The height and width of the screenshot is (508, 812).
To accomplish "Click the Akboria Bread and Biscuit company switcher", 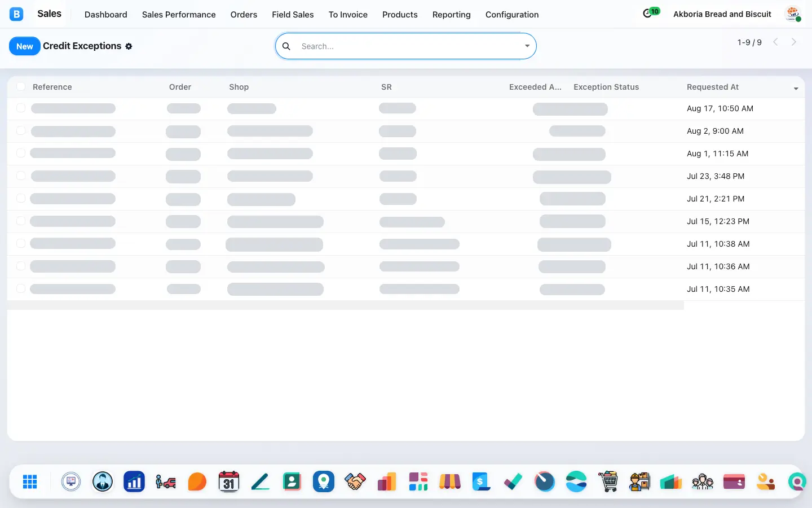I will point(722,14).
